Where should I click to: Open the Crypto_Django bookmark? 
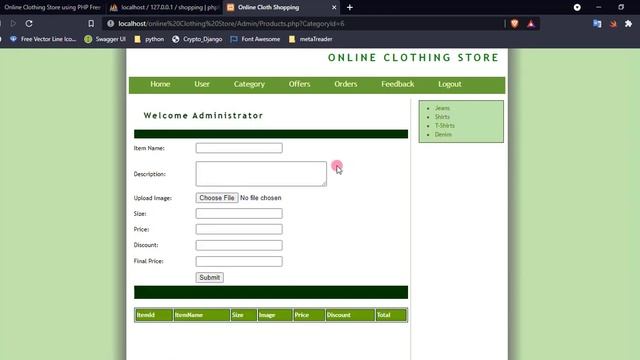click(197, 39)
